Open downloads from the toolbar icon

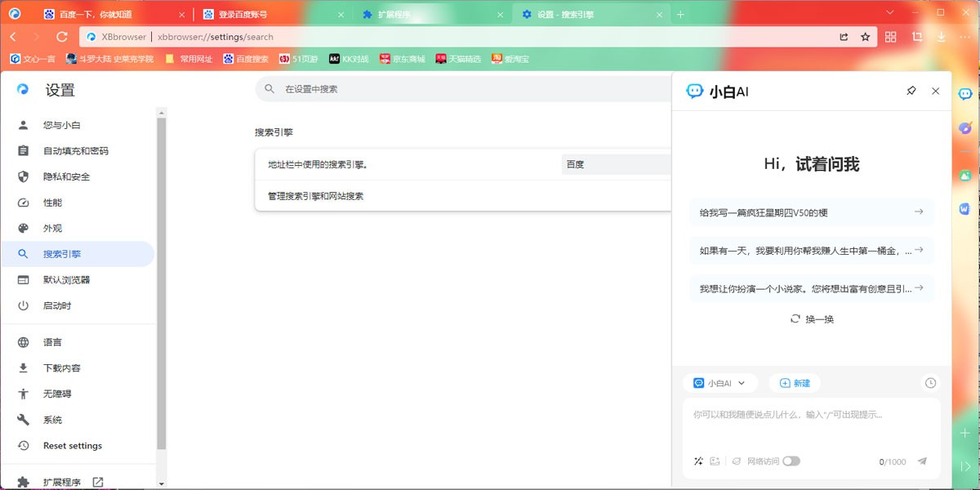pyautogui.click(x=942, y=37)
